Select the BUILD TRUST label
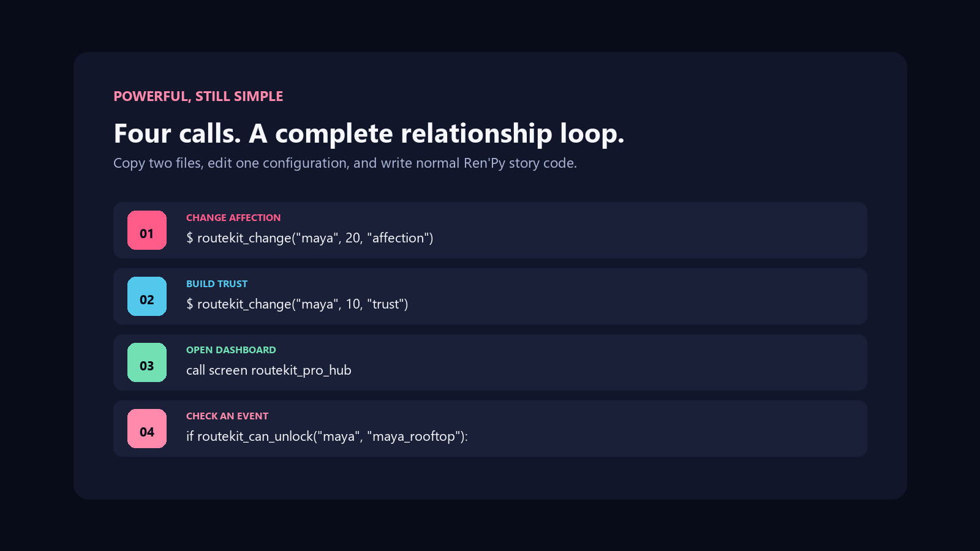The image size is (980, 551). tap(217, 284)
